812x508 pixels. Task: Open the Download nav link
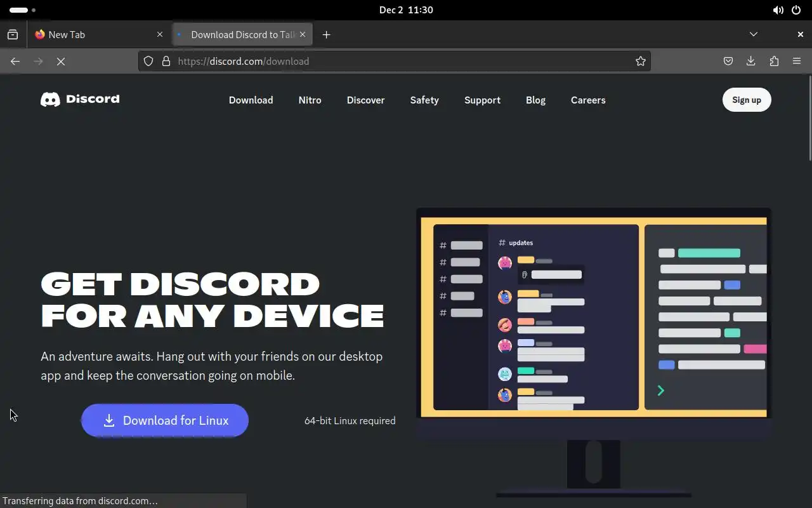click(251, 100)
